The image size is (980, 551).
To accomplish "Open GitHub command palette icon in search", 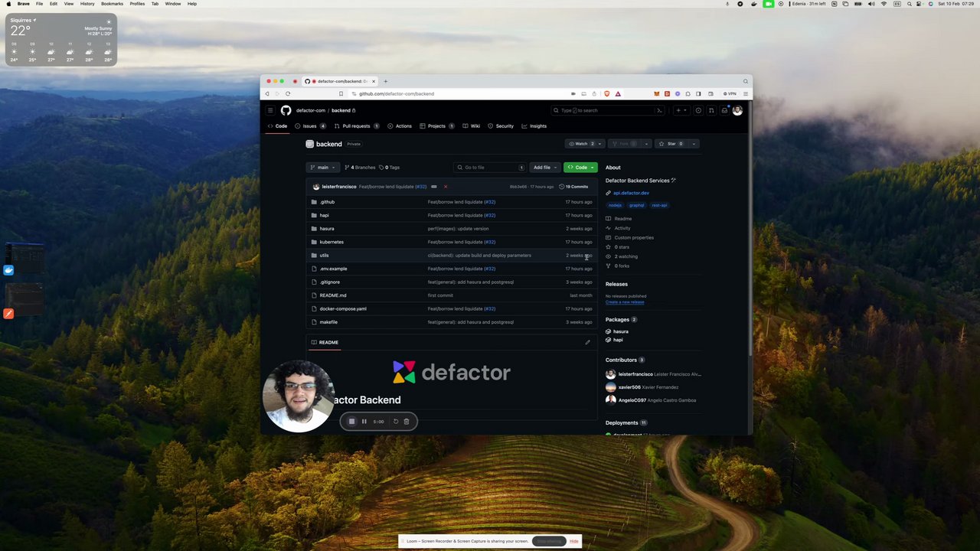I will point(658,110).
